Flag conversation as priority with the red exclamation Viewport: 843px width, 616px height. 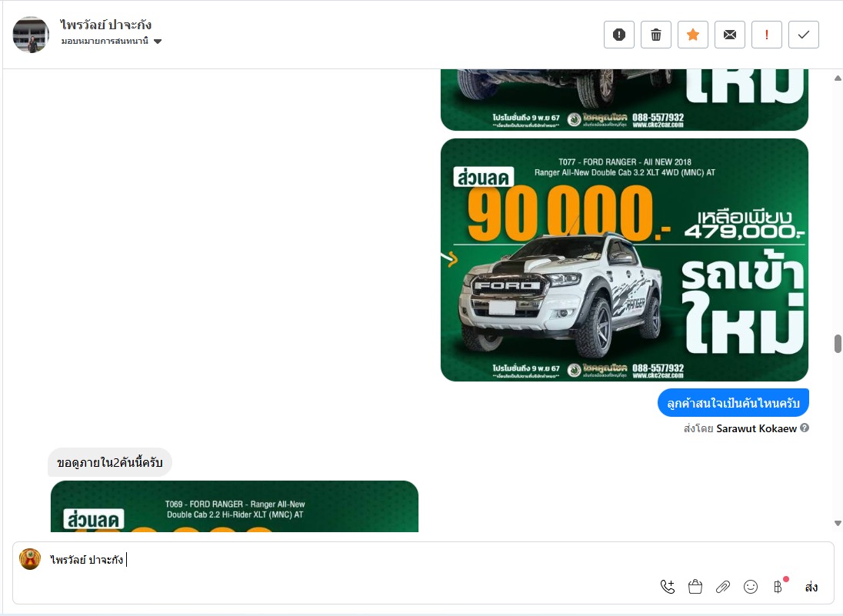[767, 35]
